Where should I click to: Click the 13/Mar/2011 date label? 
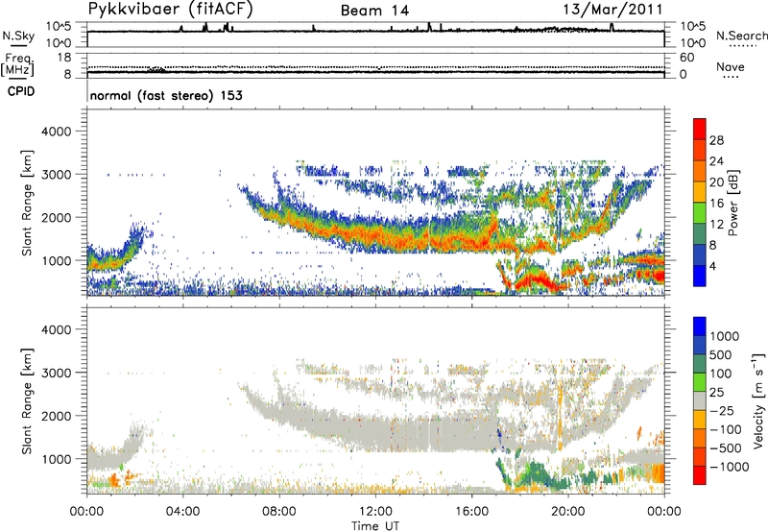[612, 10]
